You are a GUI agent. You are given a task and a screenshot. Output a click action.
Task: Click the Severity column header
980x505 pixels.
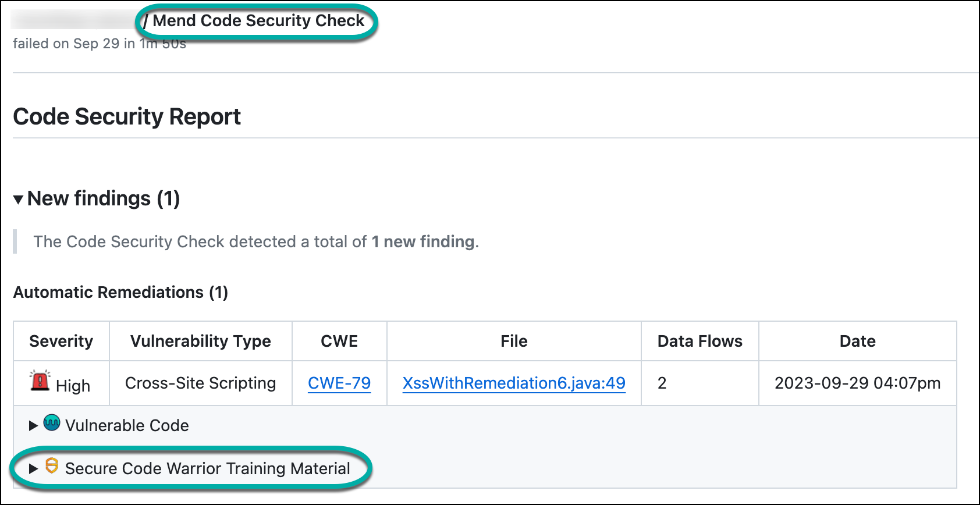coord(61,341)
